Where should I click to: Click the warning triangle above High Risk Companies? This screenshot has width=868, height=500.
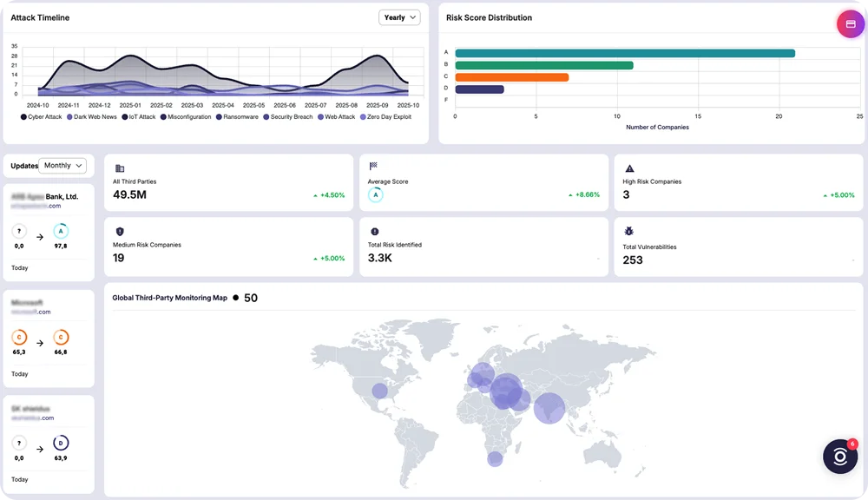(629, 168)
